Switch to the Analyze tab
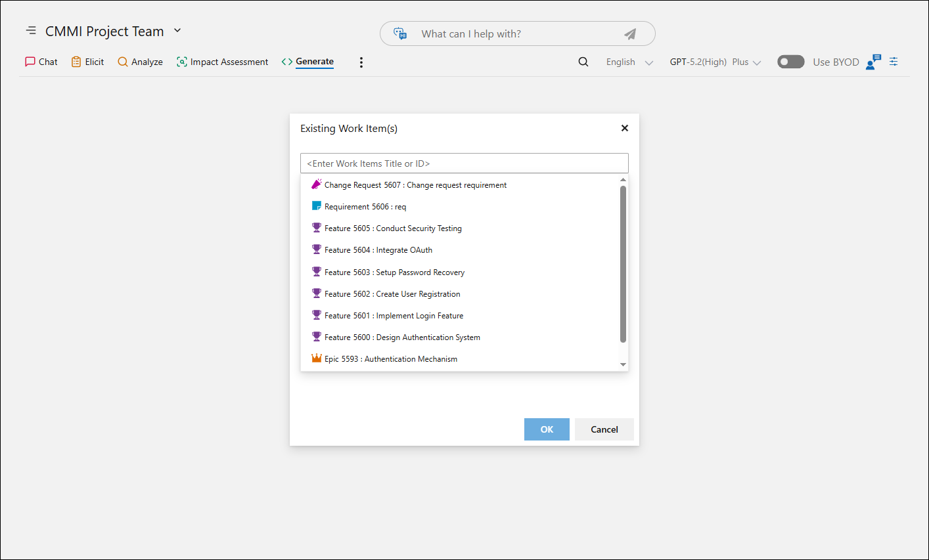Image resolution: width=929 pixels, height=560 pixels. coord(140,62)
